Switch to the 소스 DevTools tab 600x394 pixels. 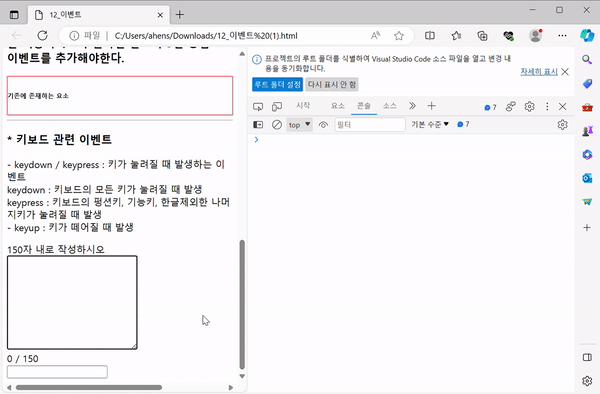(x=390, y=106)
